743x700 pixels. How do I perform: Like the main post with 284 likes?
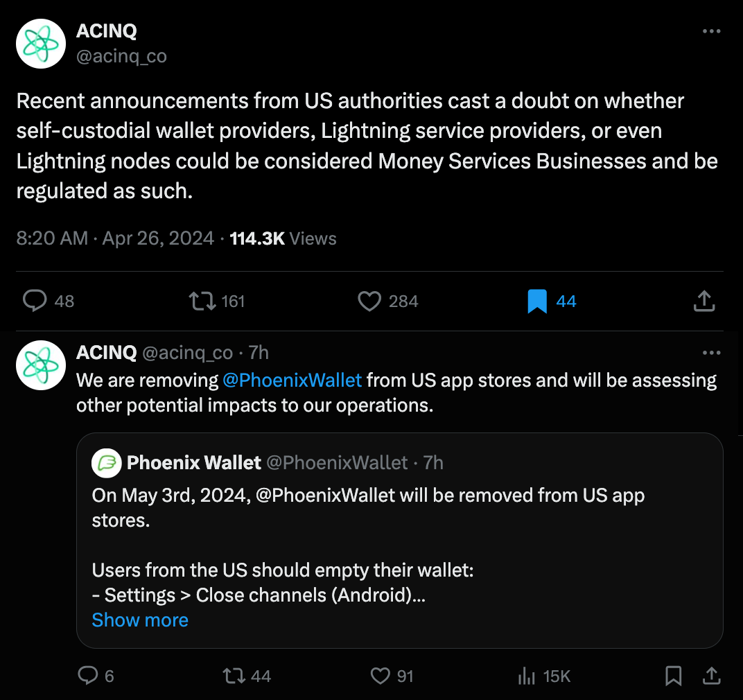[370, 301]
